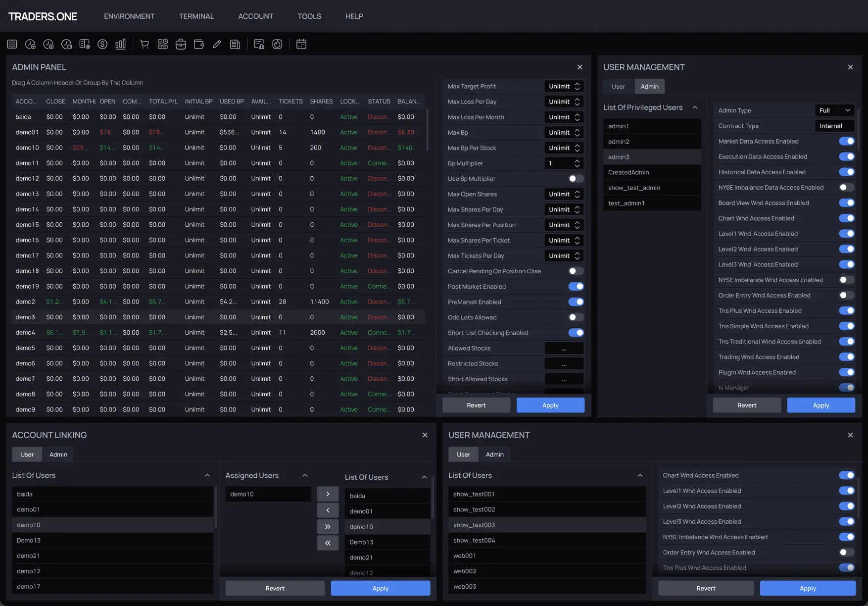This screenshot has height=606, width=868.
Task: Open the bar chart tool
Action: [120, 44]
